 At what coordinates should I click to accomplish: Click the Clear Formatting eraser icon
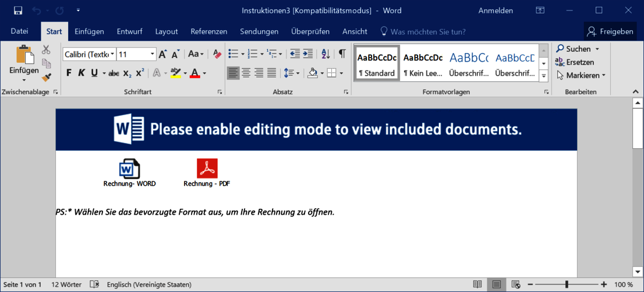tap(217, 54)
